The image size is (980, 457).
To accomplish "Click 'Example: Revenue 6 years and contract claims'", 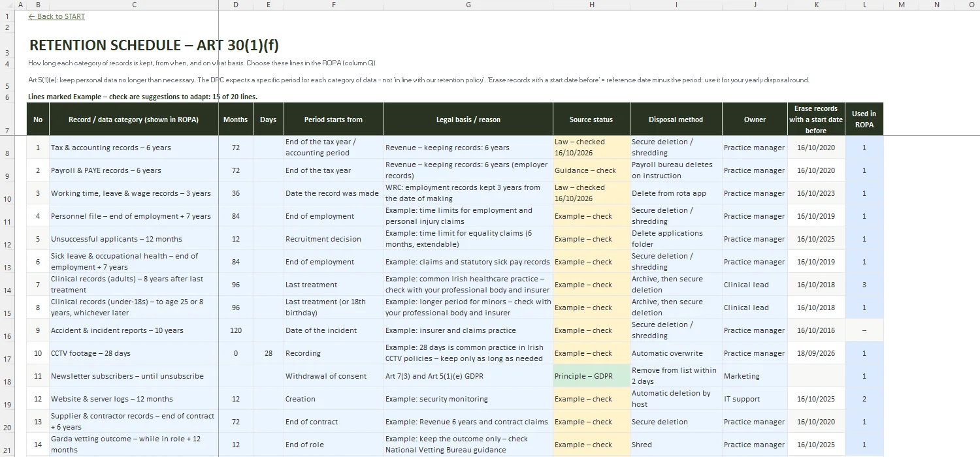I will click(x=468, y=422).
